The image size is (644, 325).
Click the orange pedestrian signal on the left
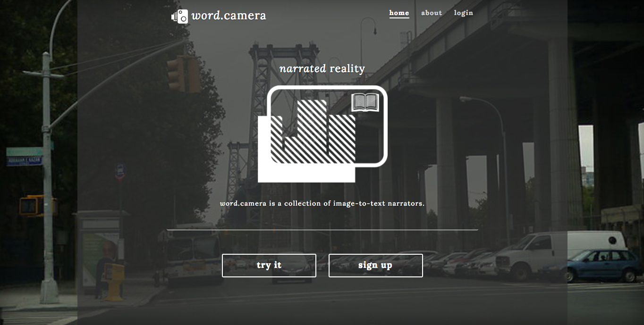click(x=29, y=205)
